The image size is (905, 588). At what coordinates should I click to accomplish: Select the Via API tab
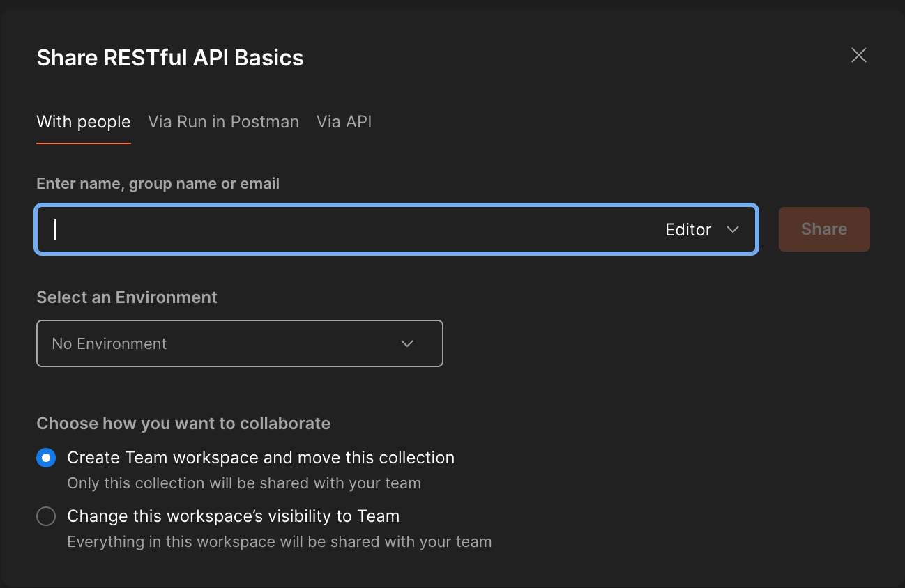[x=344, y=122]
